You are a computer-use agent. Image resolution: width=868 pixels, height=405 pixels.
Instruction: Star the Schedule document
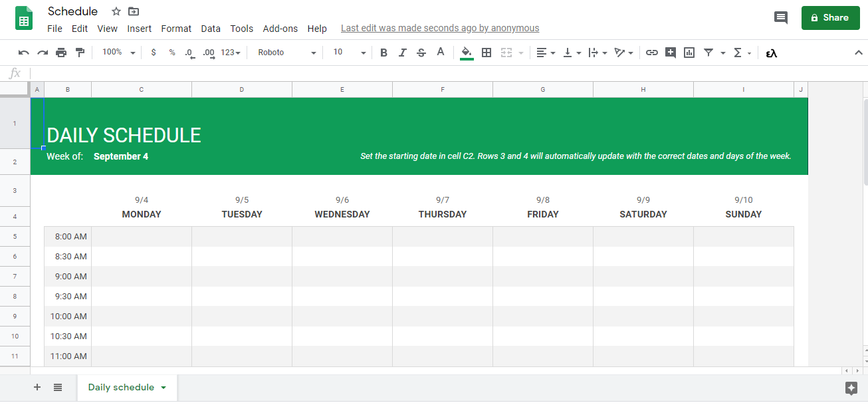pos(116,11)
